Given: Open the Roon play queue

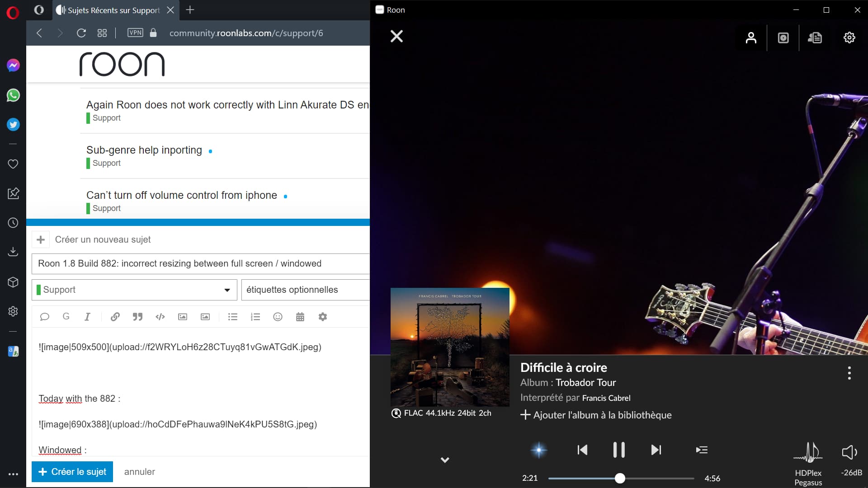Looking at the screenshot, I should click(702, 450).
